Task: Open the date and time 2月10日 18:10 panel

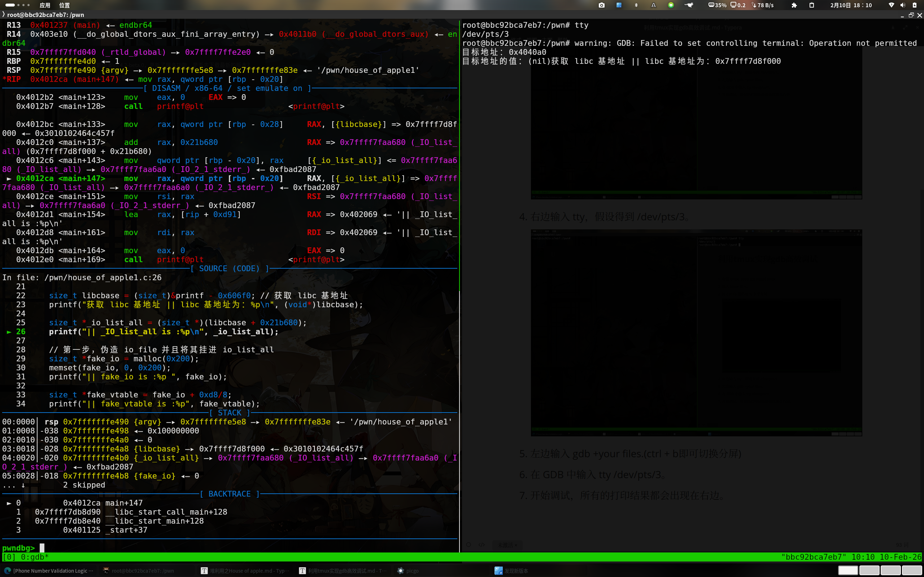Action: [851, 5]
